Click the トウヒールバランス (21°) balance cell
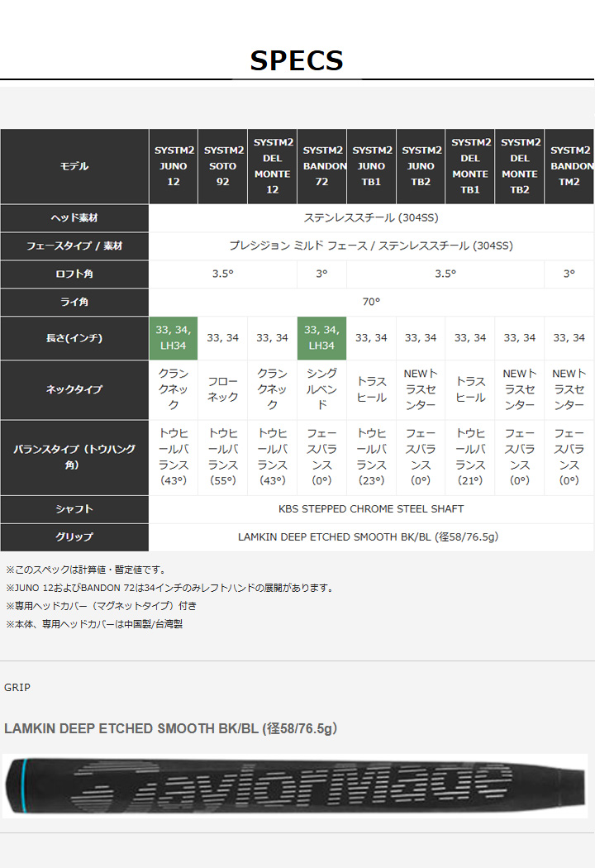This screenshot has height=868, width=595. 470,457
